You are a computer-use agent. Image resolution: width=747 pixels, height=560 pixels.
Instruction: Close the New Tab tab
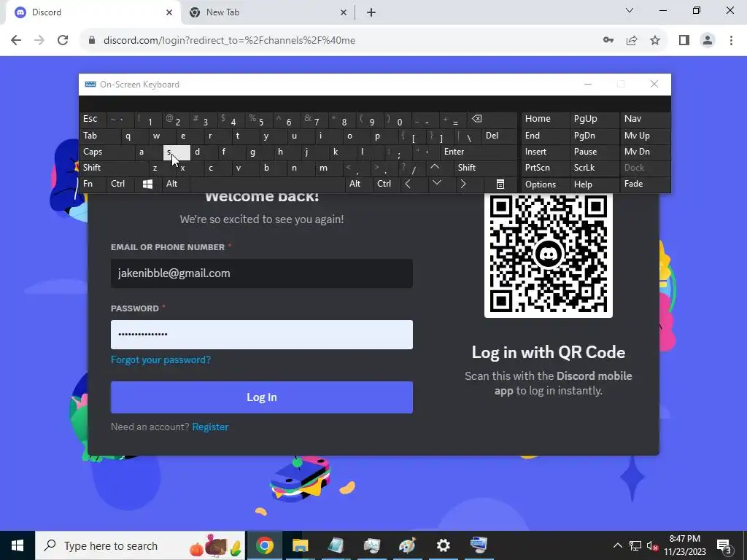tap(343, 12)
